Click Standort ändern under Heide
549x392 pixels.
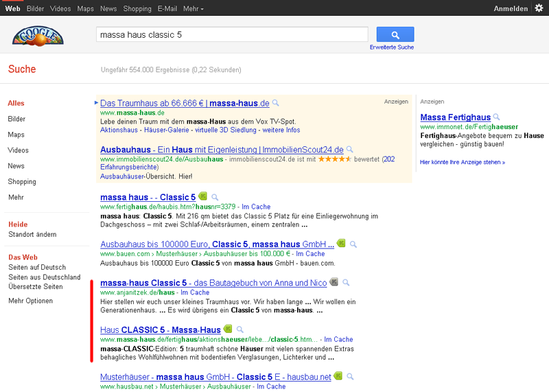(x=32, y=234)
